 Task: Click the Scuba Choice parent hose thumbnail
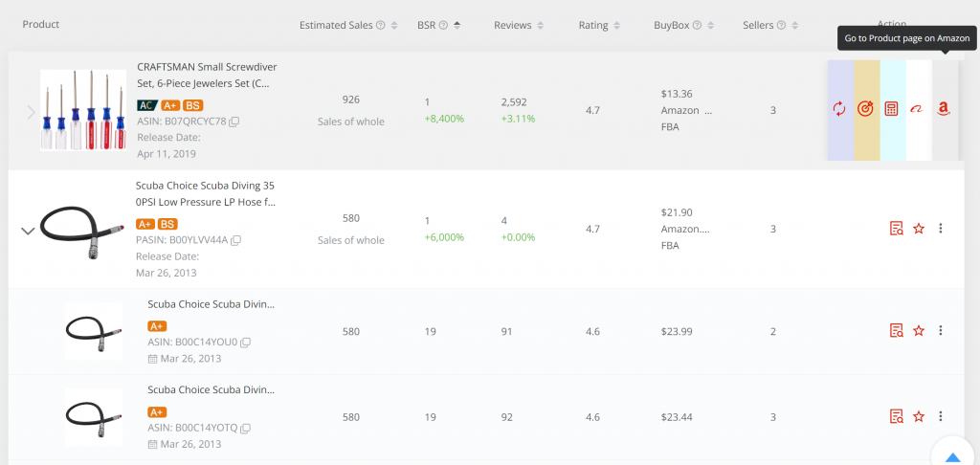pyautogui.click(x=80, y=232)
